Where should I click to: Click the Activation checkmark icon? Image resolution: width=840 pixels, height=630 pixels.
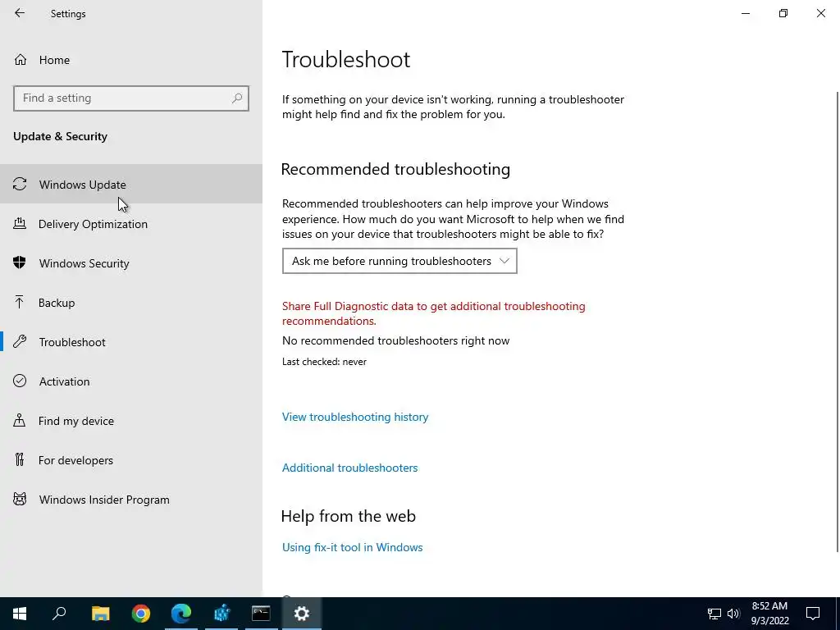(x=20, y=381)
